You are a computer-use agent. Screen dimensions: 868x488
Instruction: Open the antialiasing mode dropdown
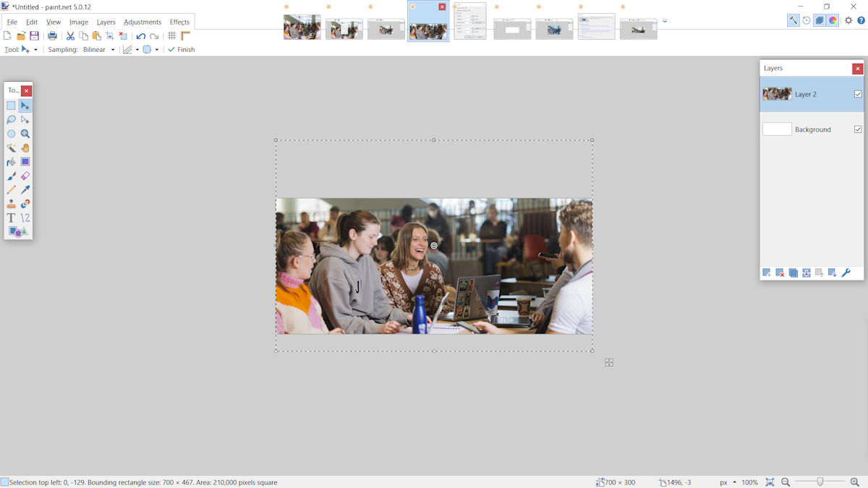(131, 50)
